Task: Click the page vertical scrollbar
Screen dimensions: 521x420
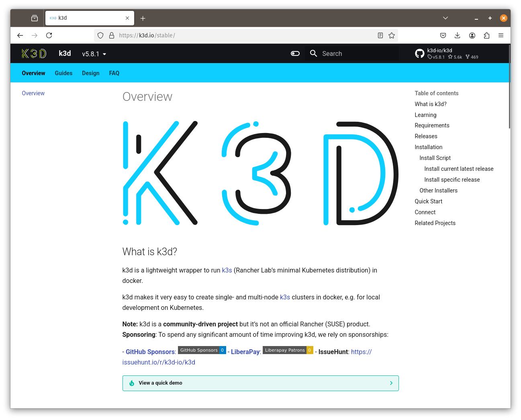Action: (509, 86)
